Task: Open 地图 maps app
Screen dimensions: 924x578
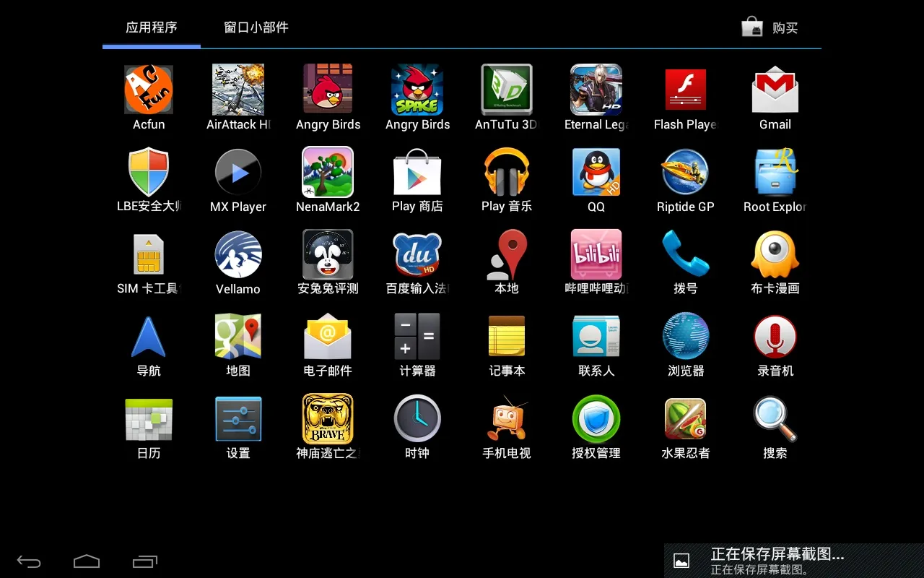Action: point(238,337)
